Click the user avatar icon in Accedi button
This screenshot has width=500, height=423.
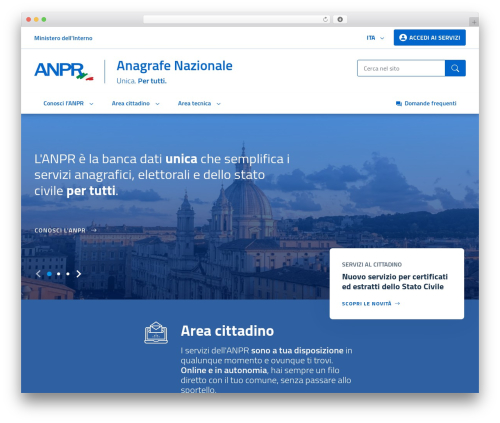[403, 38]
